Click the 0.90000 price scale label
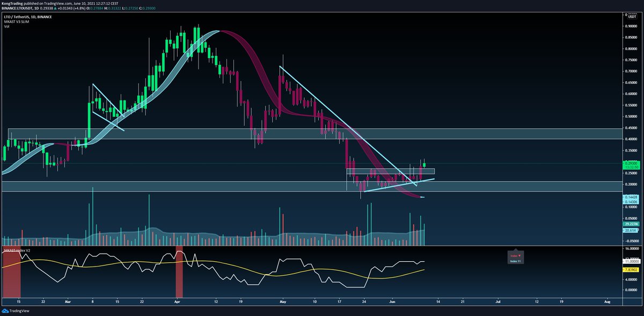This screenshot has height=316, width=644. tap(630, 25)
